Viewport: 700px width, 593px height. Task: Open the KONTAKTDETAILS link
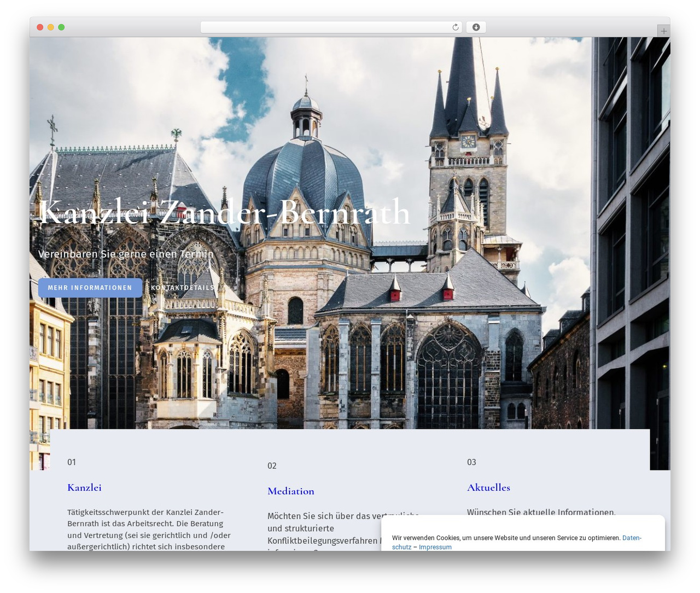pos(183,288)
